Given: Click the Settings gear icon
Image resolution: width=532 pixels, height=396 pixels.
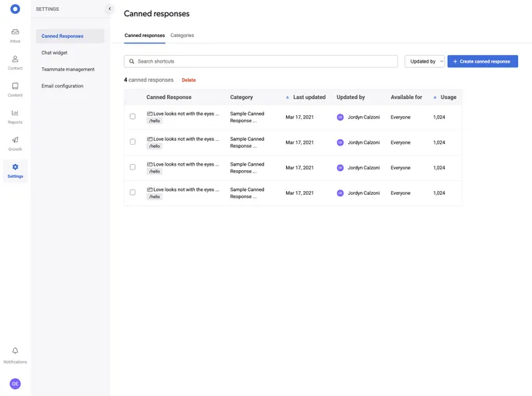Looking at the screenshot, I should (x=15, y=168).
